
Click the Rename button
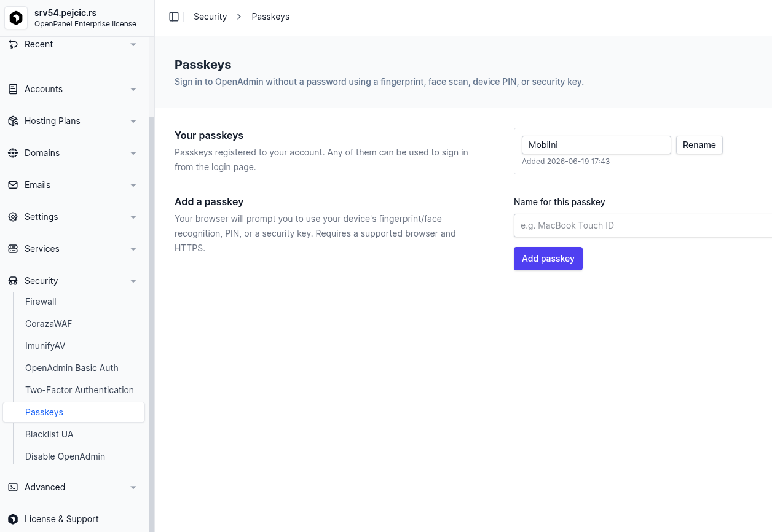[699, 145]
